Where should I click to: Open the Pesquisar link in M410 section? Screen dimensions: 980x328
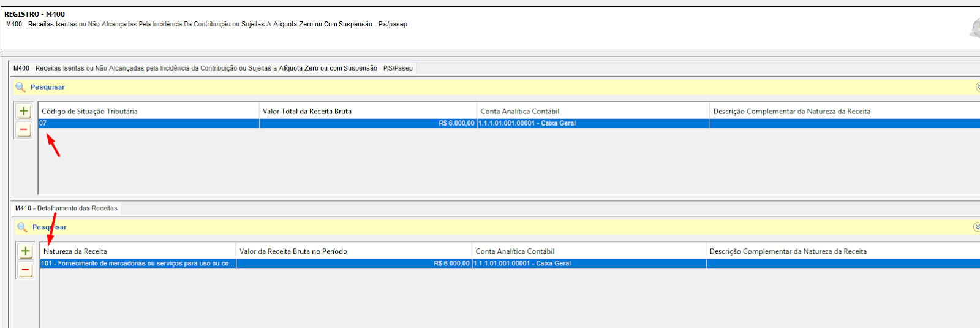[50, 227]
